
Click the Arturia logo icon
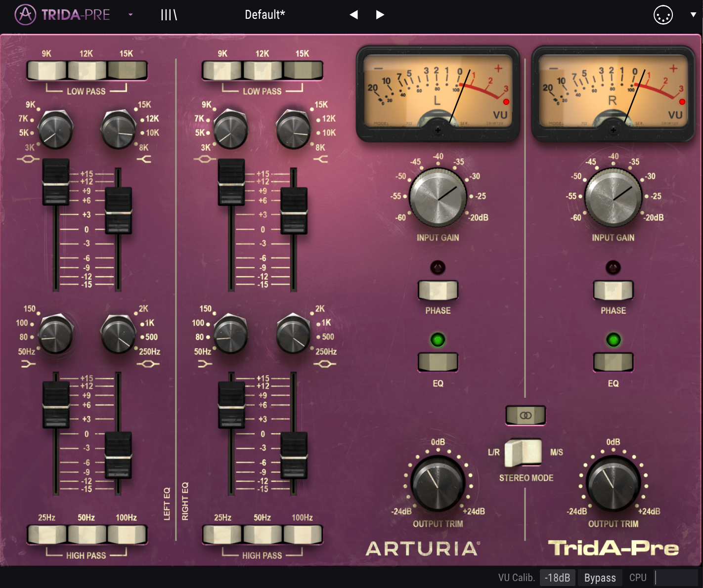pyautogui.click(x=25, y=15)
